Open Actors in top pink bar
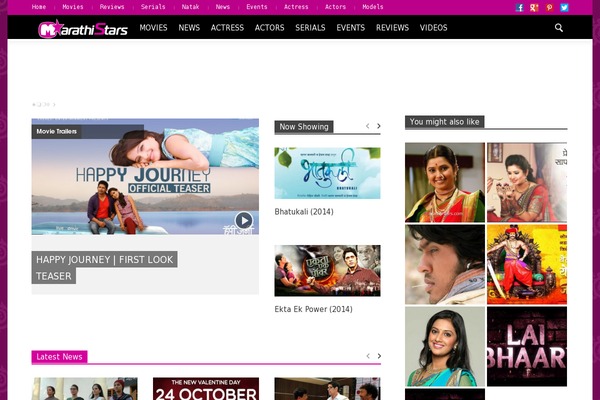 (335, 7)
